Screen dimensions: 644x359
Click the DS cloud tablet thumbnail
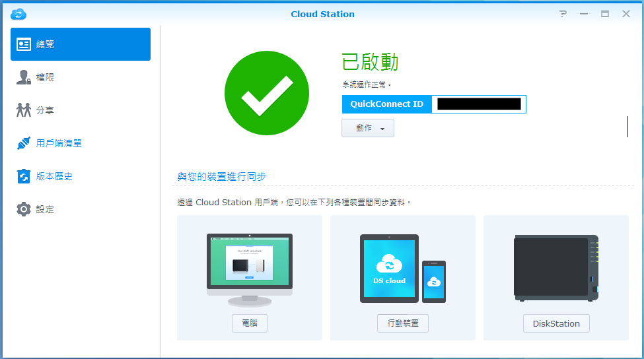[x=389, y=269]
